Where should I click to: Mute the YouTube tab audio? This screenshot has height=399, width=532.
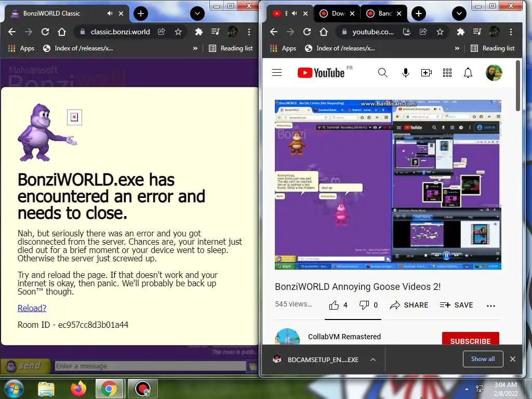coord(295,14)
